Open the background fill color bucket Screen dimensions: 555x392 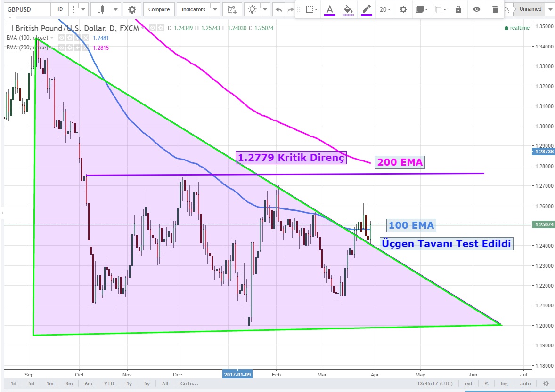(x=348, y=9)
